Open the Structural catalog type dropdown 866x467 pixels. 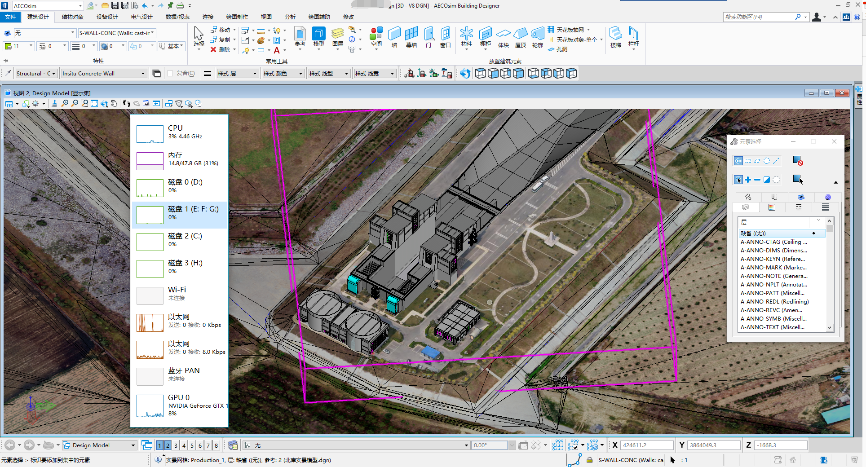(51, 73)
